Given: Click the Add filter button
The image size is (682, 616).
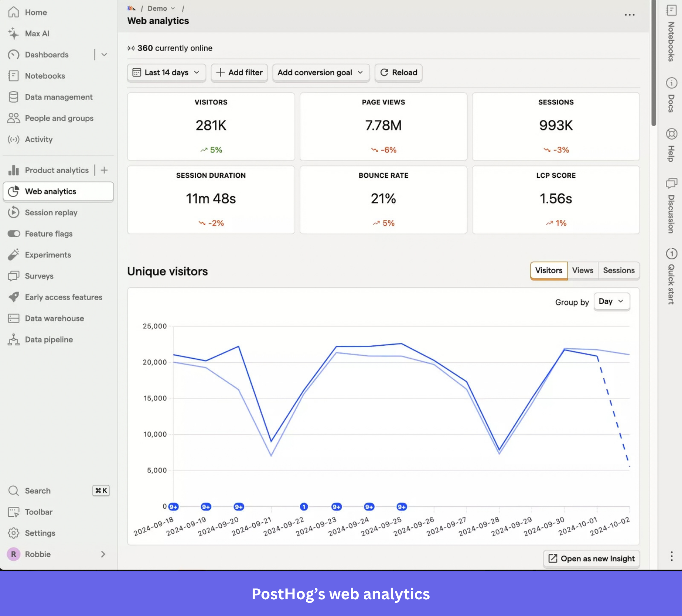Looking at the screenshot, I should point(239,72).
